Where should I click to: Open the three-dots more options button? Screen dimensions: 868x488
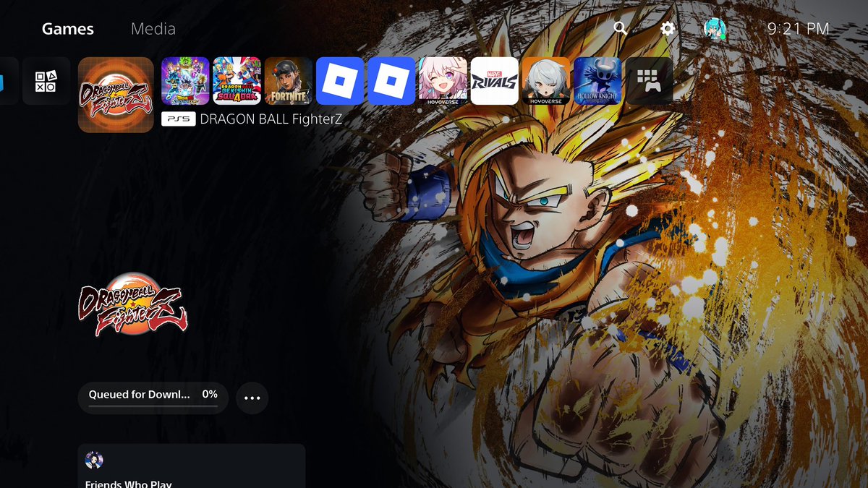click(252, 398)
